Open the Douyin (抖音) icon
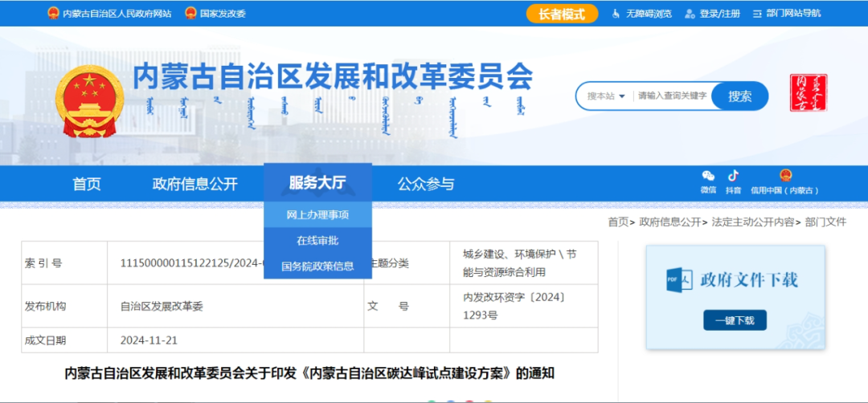This screenshot has height=403, width=868. [733, 177]
